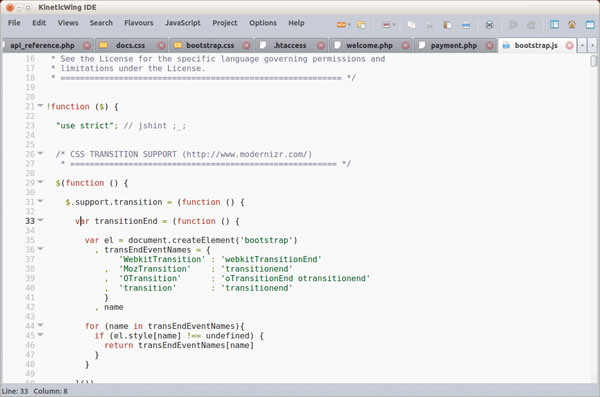
Task: Switch to the welcome.php tab
Action: point(369,45)
